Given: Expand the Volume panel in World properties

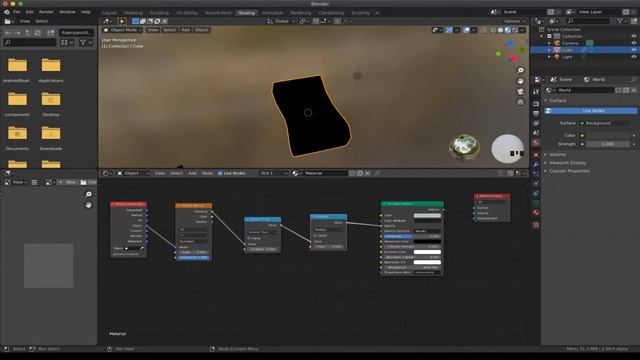Looking at the screenshot, I should (x=557, y=155).
